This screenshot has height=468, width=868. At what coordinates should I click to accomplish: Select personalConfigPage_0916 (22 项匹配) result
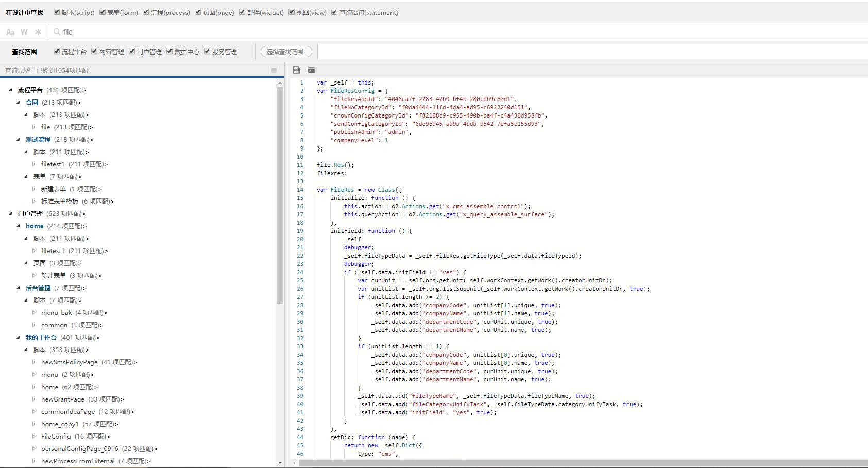click(x=99, y=448)
